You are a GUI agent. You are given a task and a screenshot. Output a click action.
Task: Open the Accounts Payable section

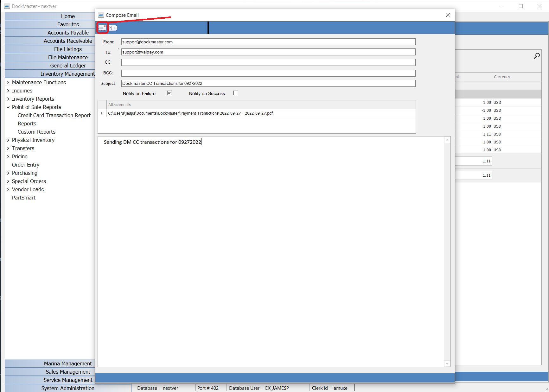[50, 33]
